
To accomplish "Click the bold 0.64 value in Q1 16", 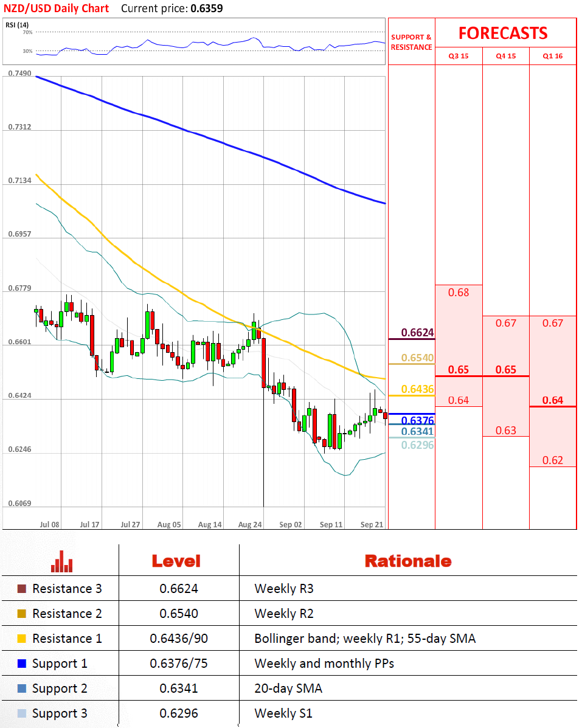I will coord(553,400).
